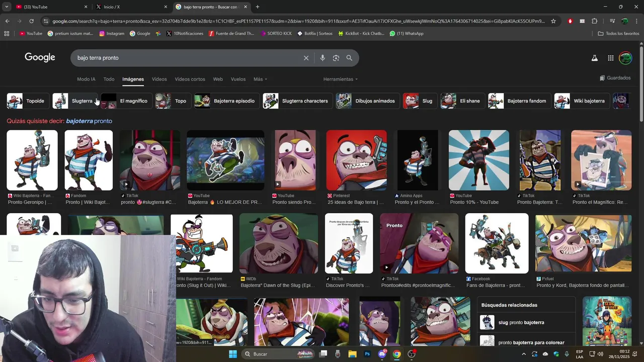Click the Chrome address bar URL
This screenshot has width=644, height=362.
(299, 21)
